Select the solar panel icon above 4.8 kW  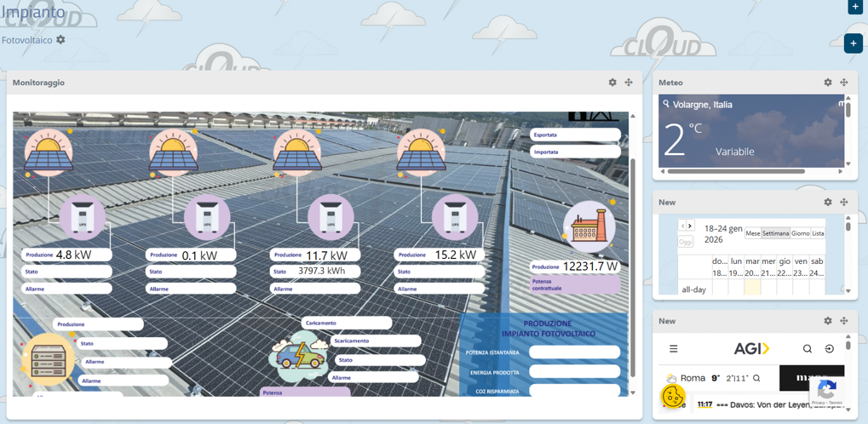point(49,152)
